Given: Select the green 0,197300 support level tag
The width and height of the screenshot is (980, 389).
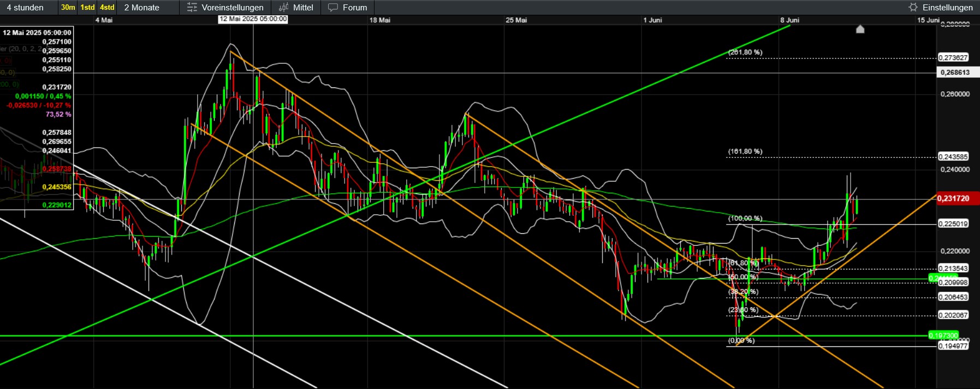Looking at the screenshot, I should tap(943, 335).
